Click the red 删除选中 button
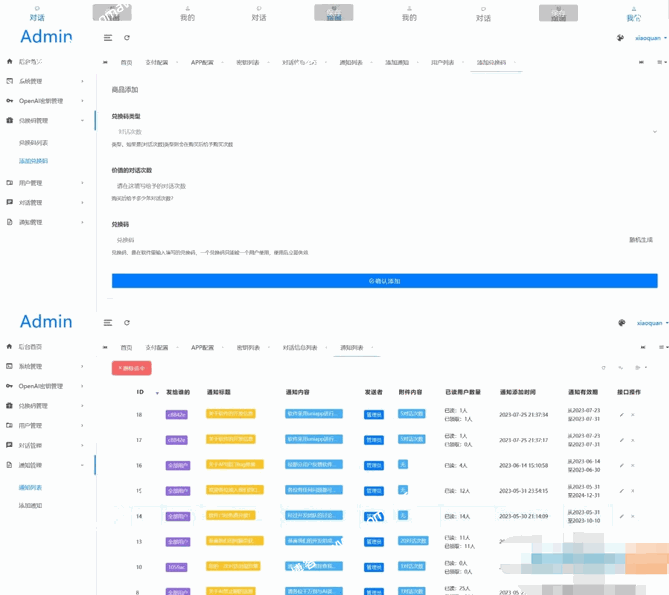 click(x=131, y=368)
